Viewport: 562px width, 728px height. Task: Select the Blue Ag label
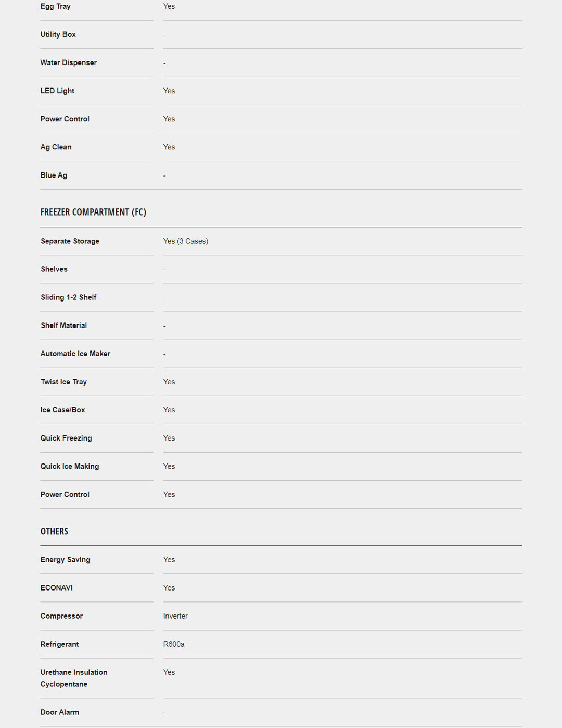54,175
